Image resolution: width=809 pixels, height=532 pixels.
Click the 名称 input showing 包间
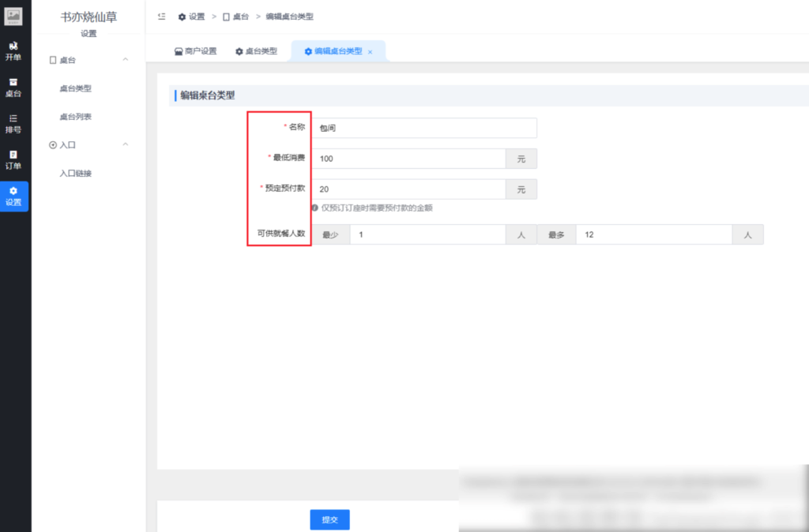[x=427, y=127]
